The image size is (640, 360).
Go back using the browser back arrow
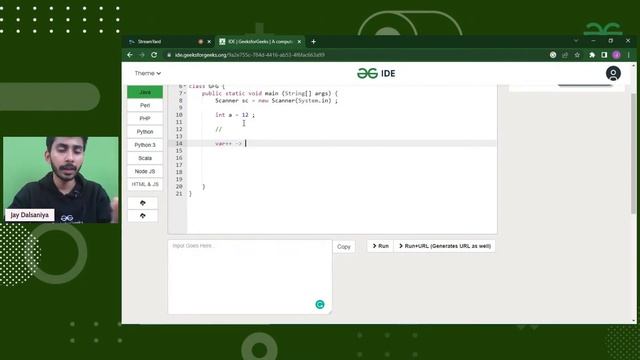pyautogui.click(x=130, y=55)
